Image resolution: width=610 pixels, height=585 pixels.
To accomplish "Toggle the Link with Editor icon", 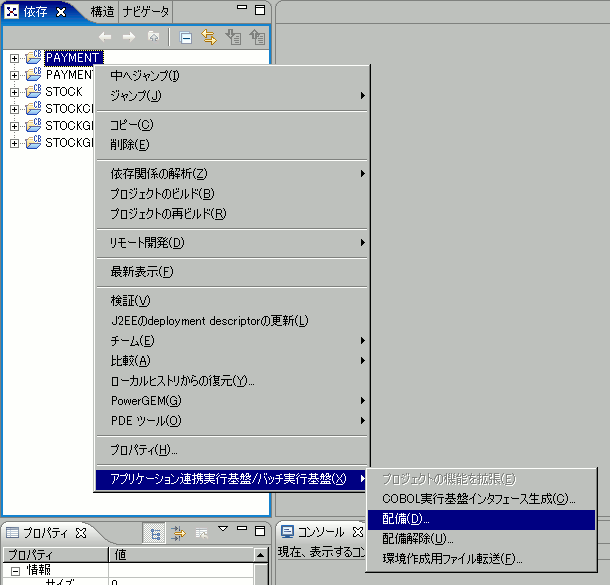I will click(209, 37).
